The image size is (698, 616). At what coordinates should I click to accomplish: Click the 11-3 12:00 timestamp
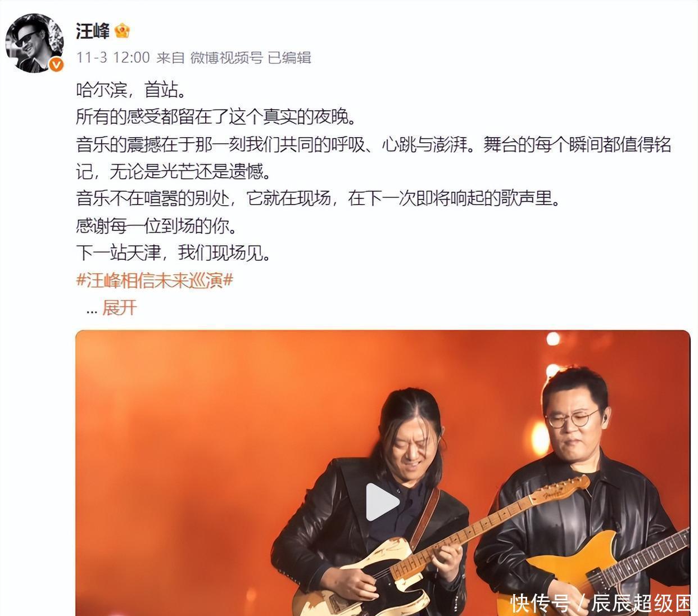pyautogui.click(x=113, y=57)
